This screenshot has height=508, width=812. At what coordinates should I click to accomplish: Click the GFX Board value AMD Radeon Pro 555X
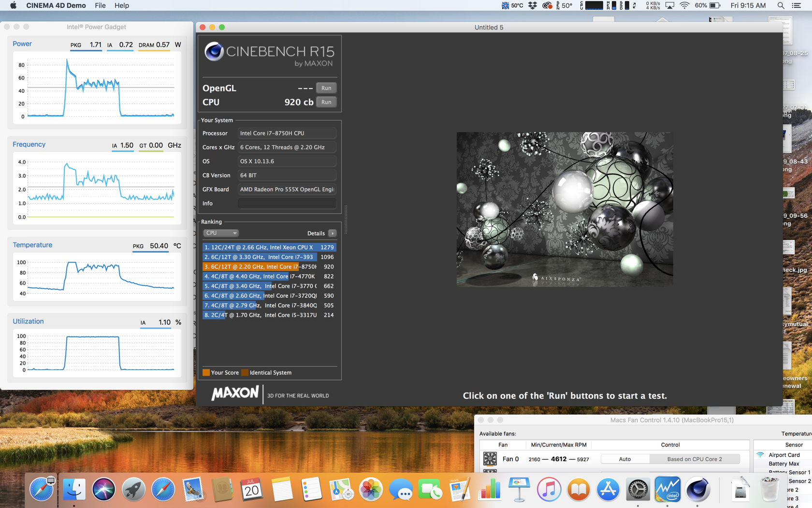pyautogui.click(x=287, y=189)
